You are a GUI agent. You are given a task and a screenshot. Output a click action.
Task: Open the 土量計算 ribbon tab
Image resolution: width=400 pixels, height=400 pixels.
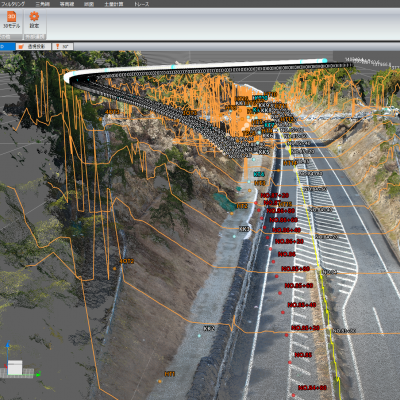pos(114,4)
